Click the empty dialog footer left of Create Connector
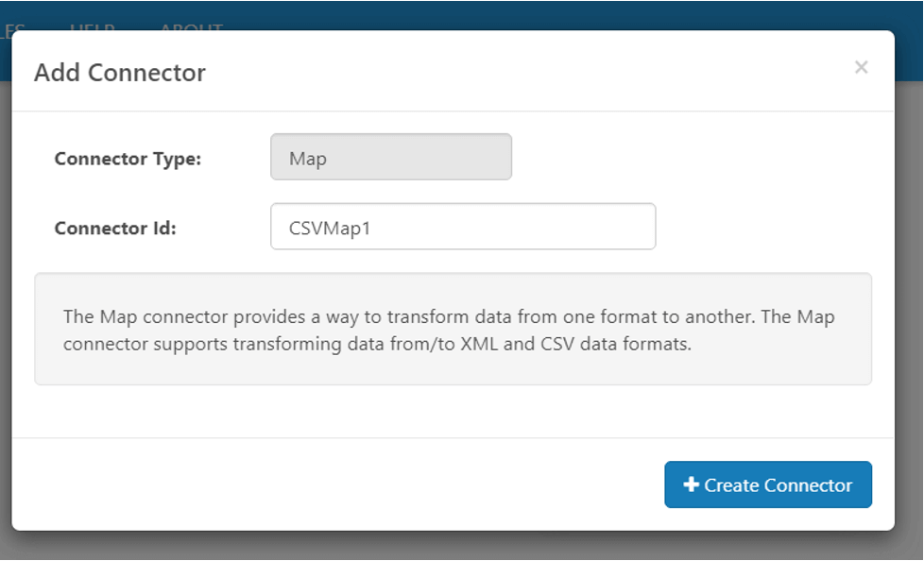924x561 pixels. point(331,484)
